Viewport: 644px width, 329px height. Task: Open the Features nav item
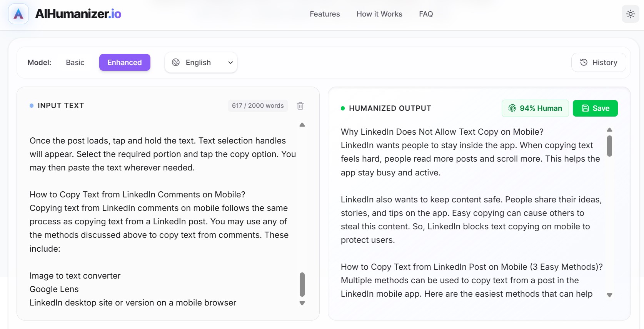(325, 14)
